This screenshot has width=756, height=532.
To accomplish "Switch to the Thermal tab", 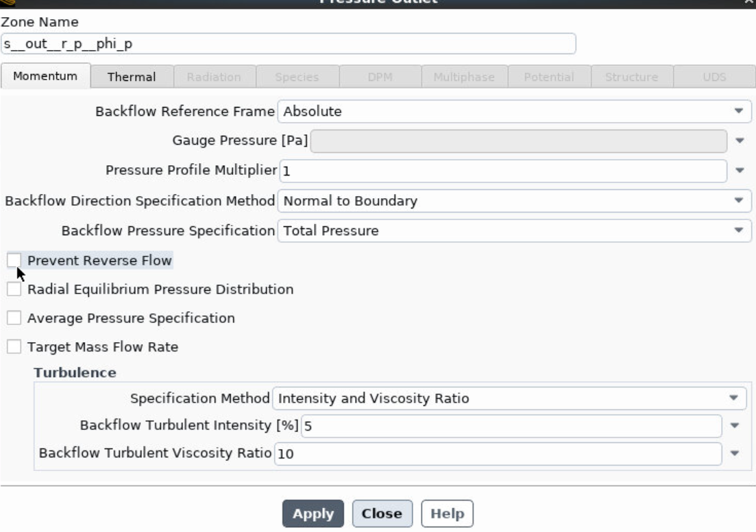I will 131,77.
